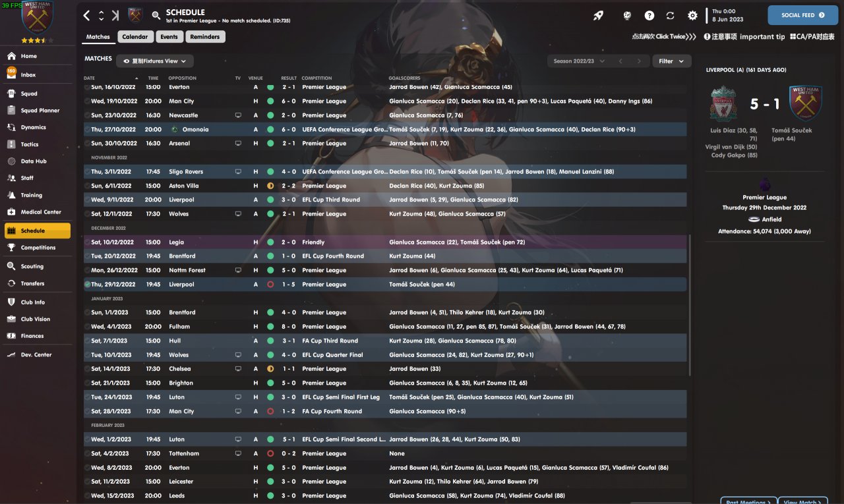
Task: Open the Filter dropdown
Action: [671, 61]
